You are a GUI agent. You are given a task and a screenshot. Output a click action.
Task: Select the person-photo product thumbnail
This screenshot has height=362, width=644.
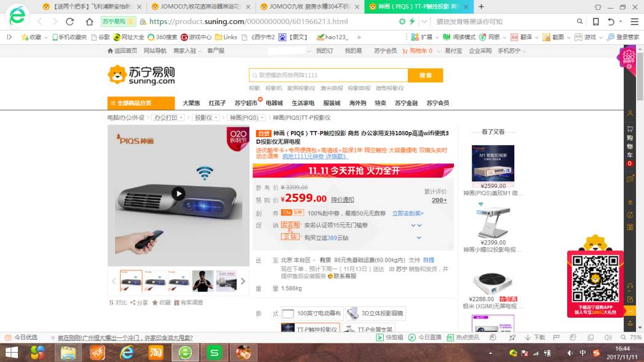[202, 281]
